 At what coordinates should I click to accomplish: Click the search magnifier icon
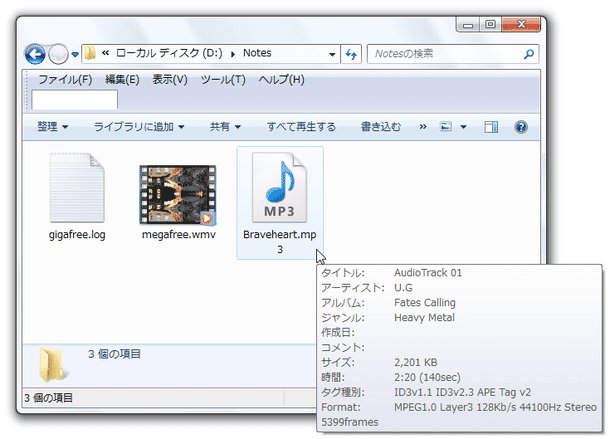coord(529,54)
